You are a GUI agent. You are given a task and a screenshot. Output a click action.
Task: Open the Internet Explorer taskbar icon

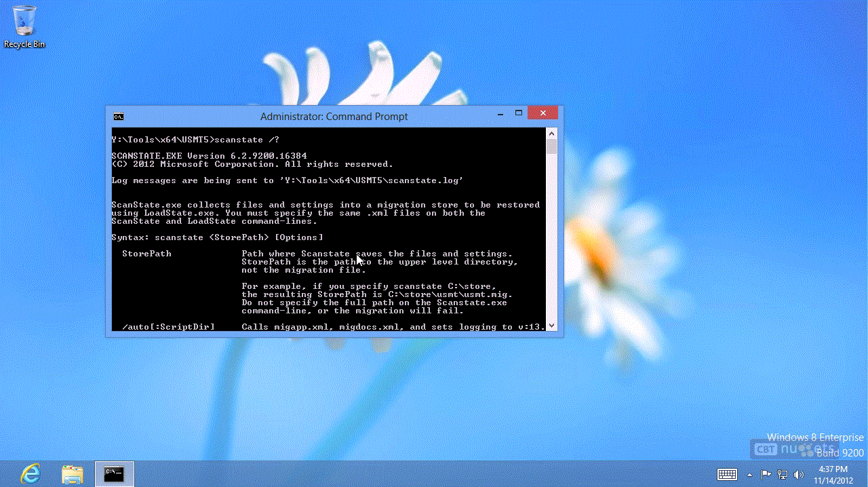[31, 474]
